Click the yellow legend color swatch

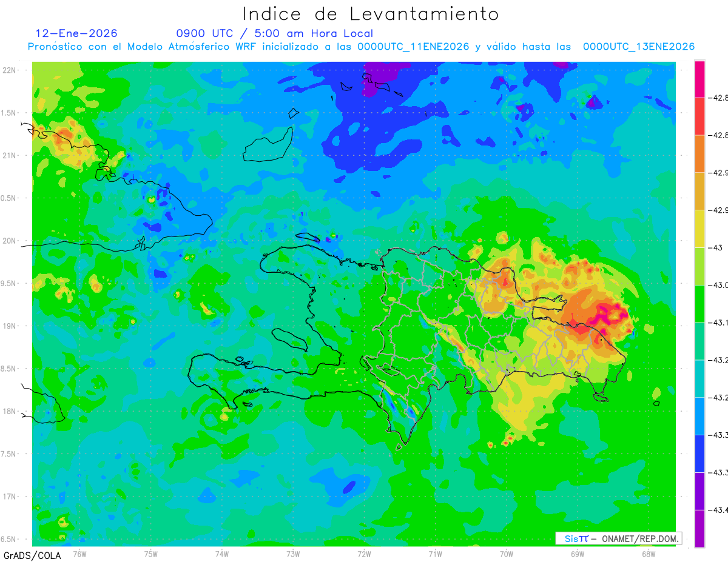point(699,228)
